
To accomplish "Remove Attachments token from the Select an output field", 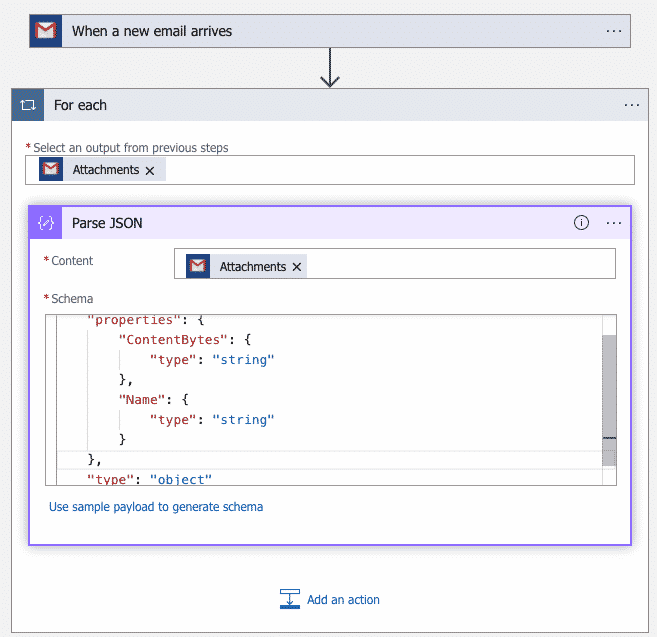I will click(x=150, y=171).
